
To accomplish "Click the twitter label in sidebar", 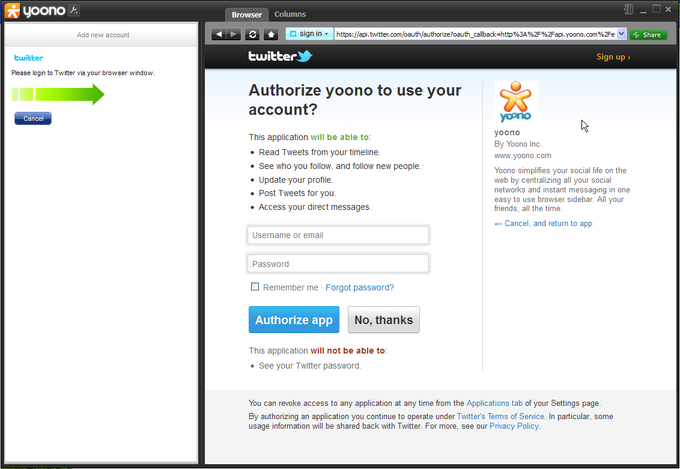I will tap(29, 58).
